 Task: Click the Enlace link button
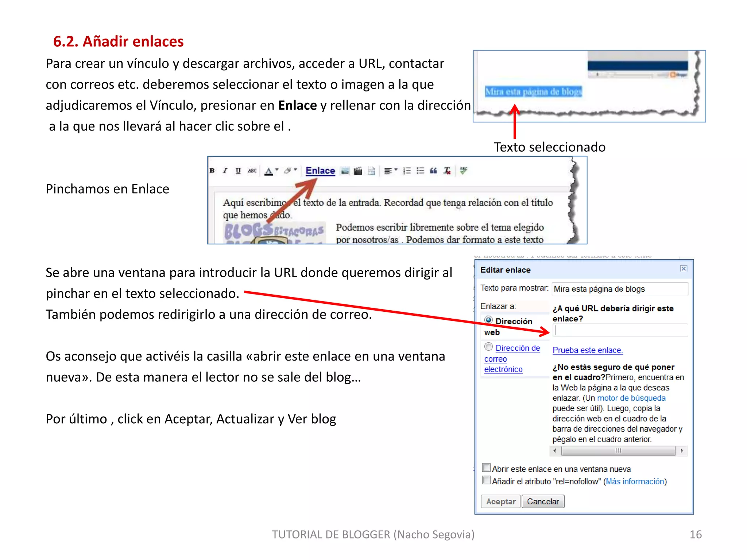coord(320,171)
